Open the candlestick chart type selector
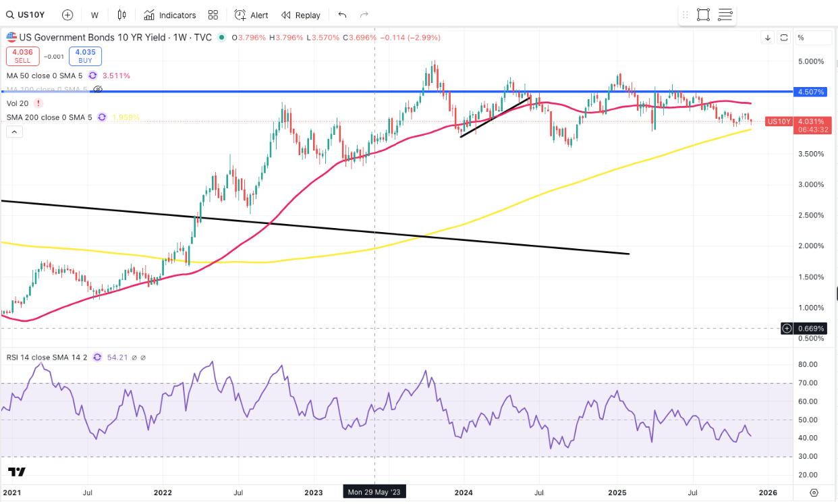Screen dimensions: 838x504 [121, 15]
